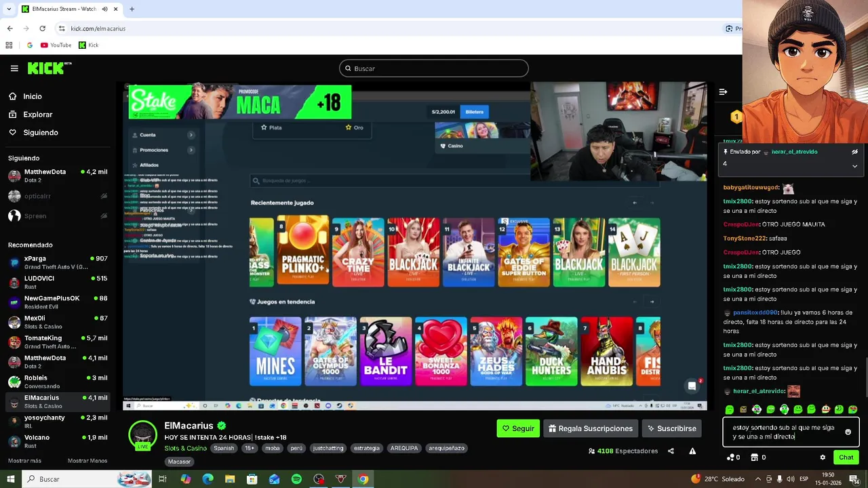Open MatthewDota channel under Siguiendo
Image resolution: width=868 pixels, height=488 pixels.
(58, 176)
